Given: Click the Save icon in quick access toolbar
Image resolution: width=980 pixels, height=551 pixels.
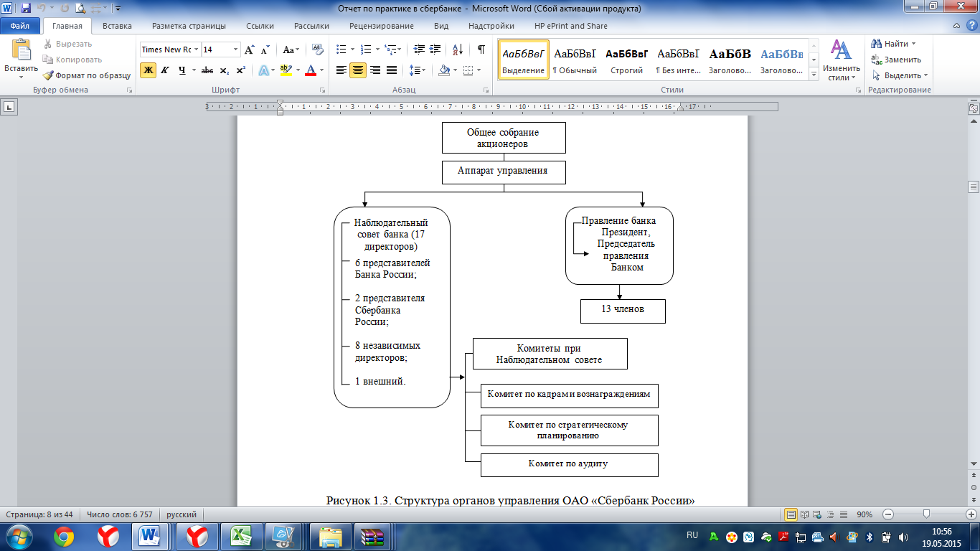Looking at the screenshot, I should point(26,9).
